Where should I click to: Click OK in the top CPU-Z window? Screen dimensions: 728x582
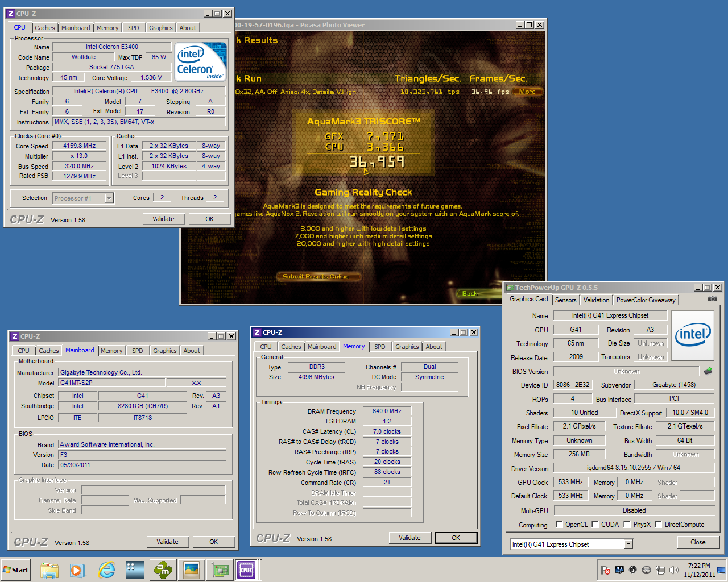coord(210,219)
